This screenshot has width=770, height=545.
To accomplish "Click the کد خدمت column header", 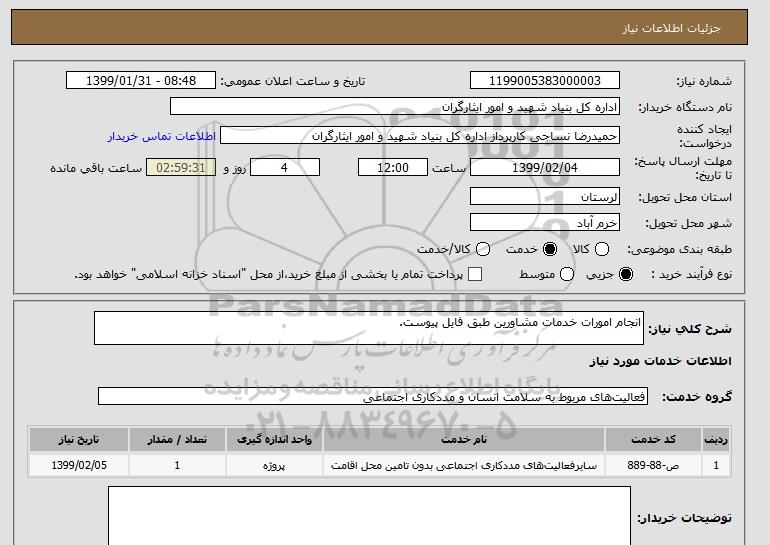I will pos(653,439).
